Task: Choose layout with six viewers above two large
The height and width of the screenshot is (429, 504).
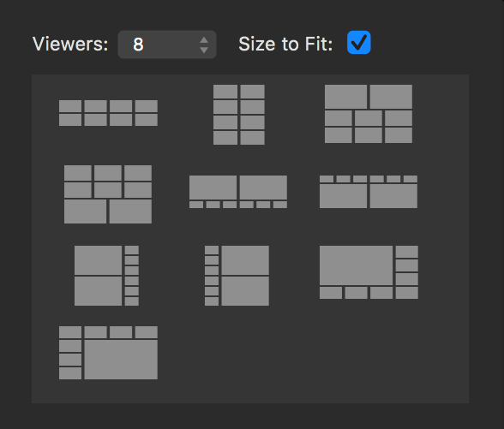Action: coord(108,194)
